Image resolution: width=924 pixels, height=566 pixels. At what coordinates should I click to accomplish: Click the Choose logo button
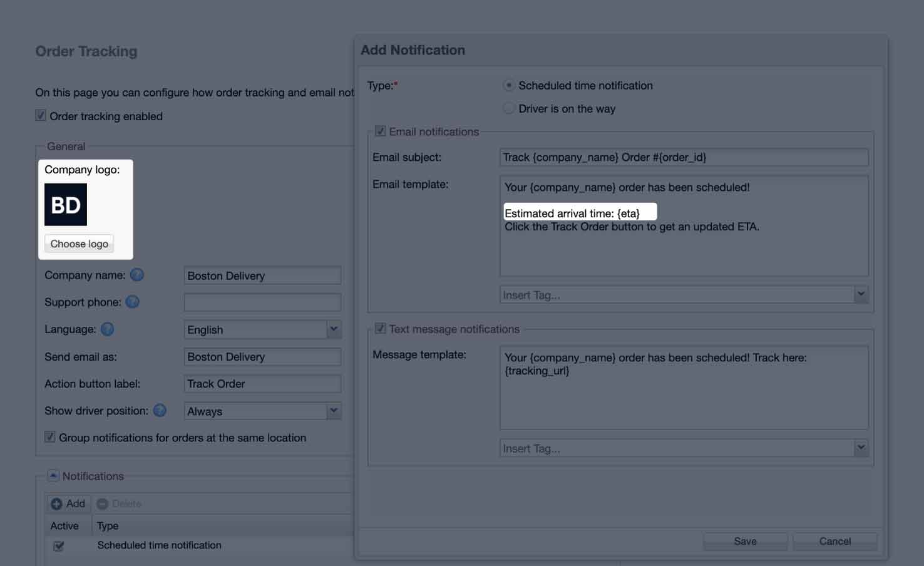coord(78,244)
